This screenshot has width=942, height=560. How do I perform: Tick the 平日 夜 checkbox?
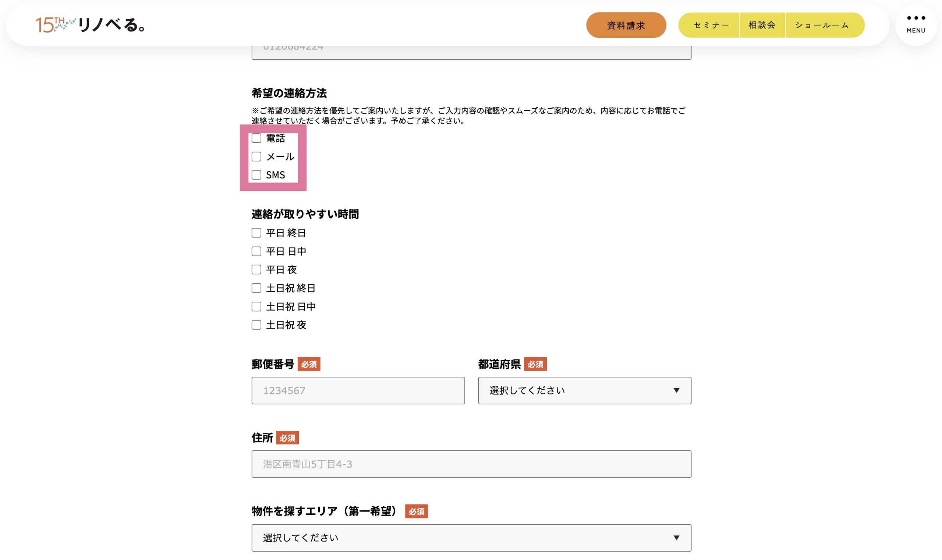click(256, 270)
